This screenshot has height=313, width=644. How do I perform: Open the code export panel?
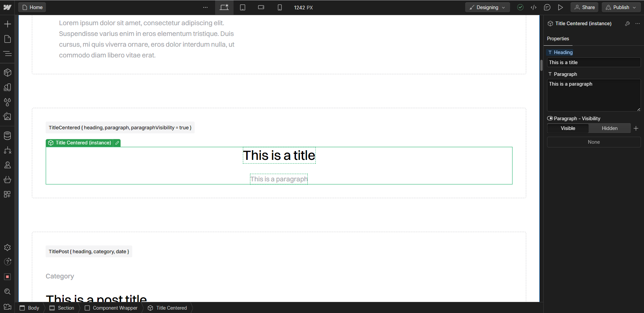[x=534, y=7]
